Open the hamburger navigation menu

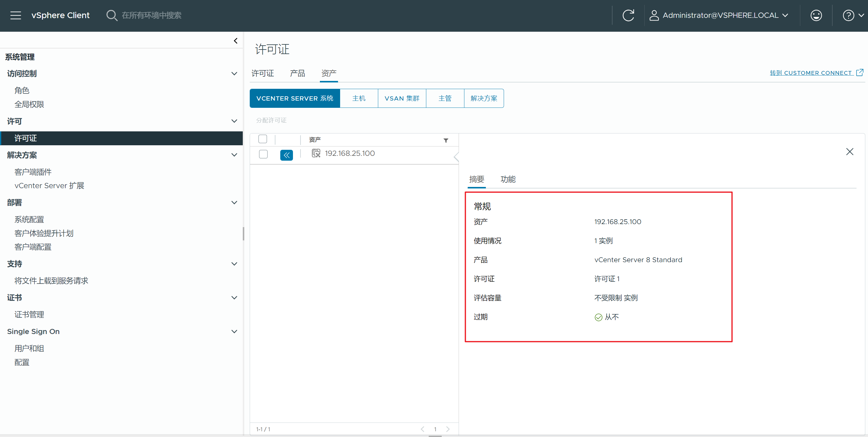15,15
